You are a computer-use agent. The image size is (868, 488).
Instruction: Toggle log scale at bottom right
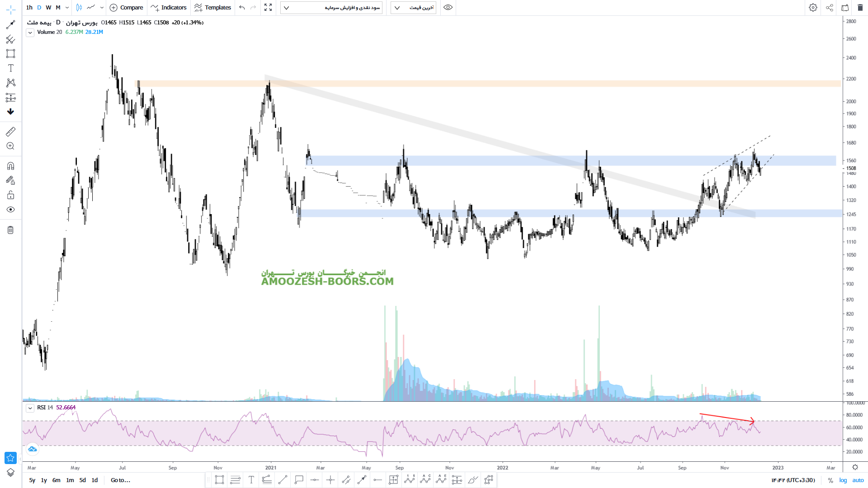tap(843, 480)
